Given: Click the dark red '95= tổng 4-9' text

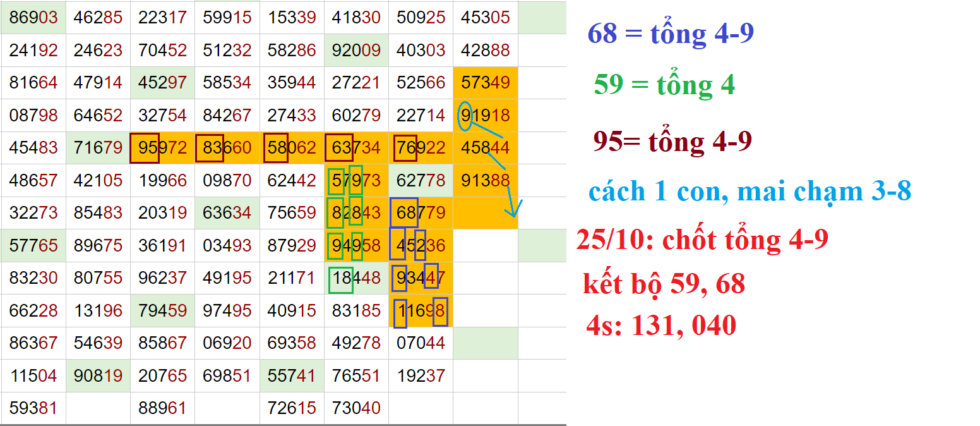Looking at the screenshot, I should click(672, 141).
